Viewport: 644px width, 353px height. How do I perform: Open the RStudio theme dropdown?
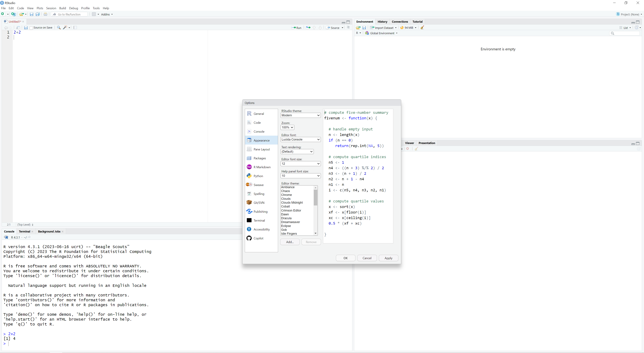point(301,115)
